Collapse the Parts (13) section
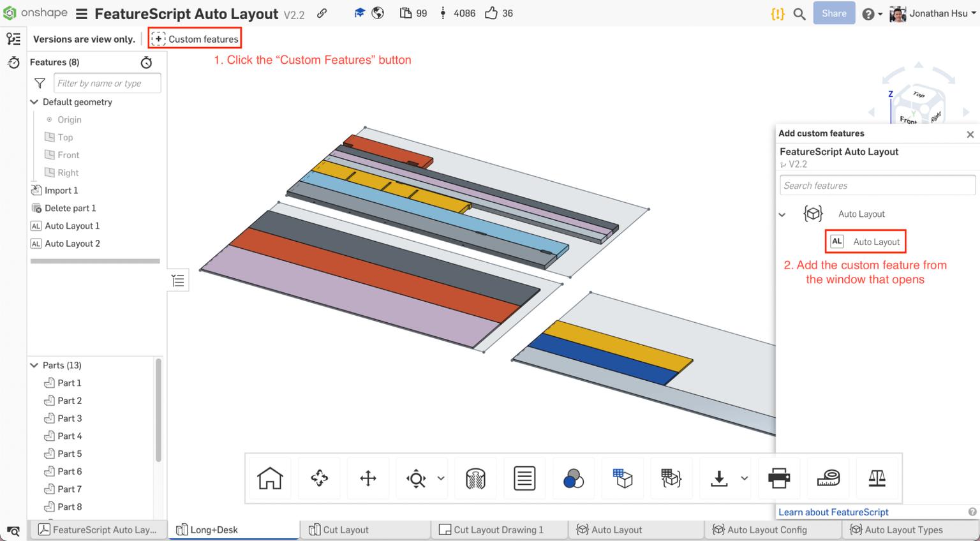Image resolution: width=980 pixels, height=541 pixels. (x=34, y=365)
